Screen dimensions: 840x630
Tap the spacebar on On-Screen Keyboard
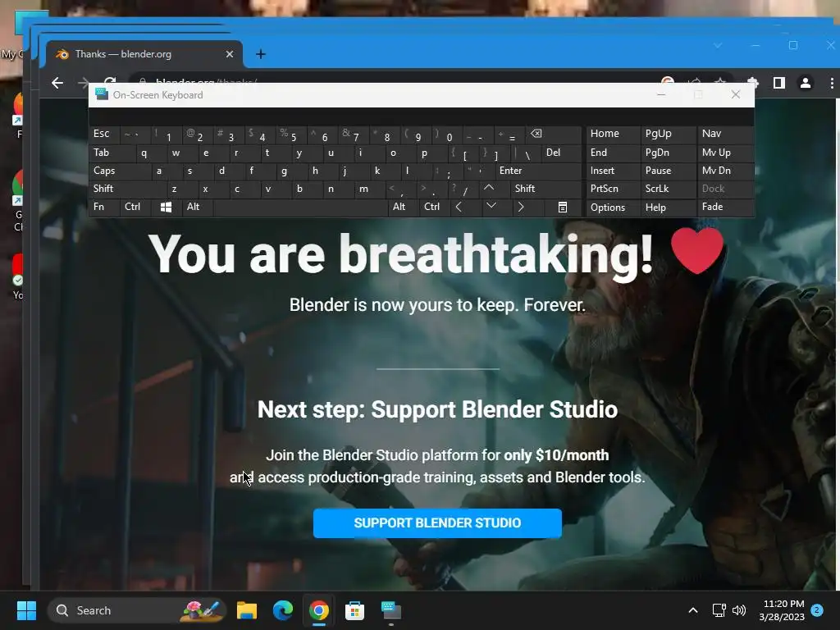300,208
